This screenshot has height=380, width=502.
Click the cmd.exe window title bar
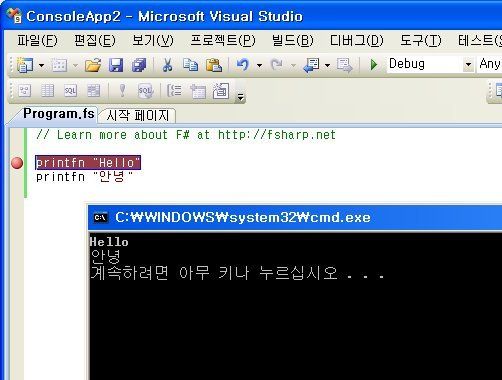[x=295, y=218]
